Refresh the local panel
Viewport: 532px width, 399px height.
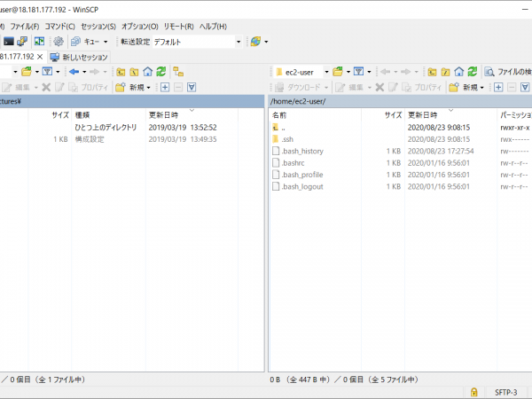pyautogui.click(x=161, y=72)
